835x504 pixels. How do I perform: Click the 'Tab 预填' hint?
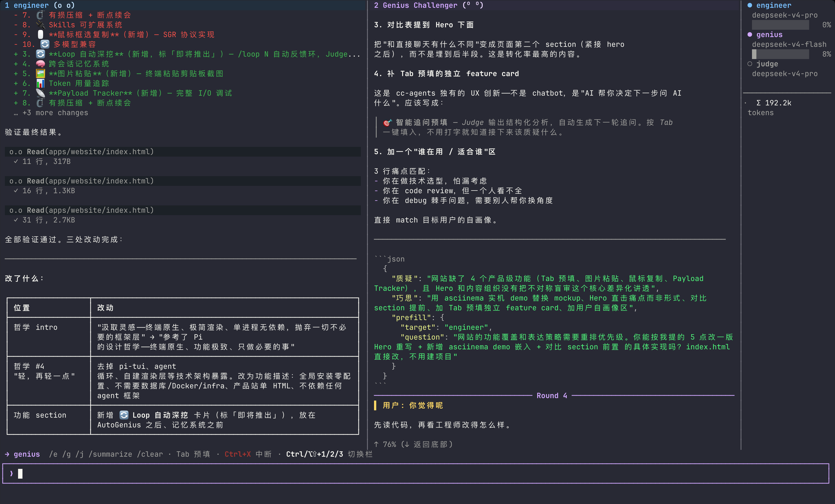[x=193, y=454]
